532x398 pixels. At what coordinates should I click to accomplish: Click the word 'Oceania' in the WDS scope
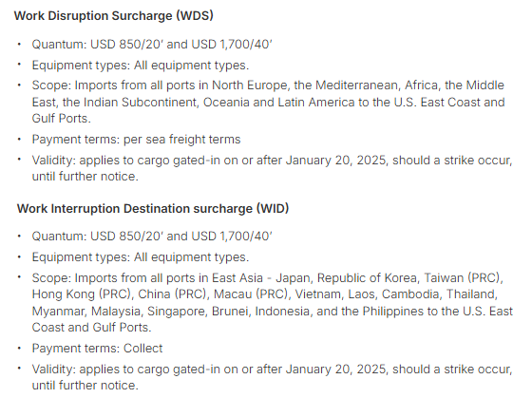pyautogui.click(x=226, y=103)
